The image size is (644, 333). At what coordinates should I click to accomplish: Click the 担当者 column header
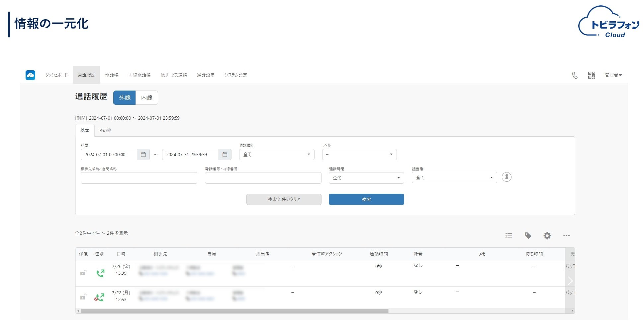263,254
